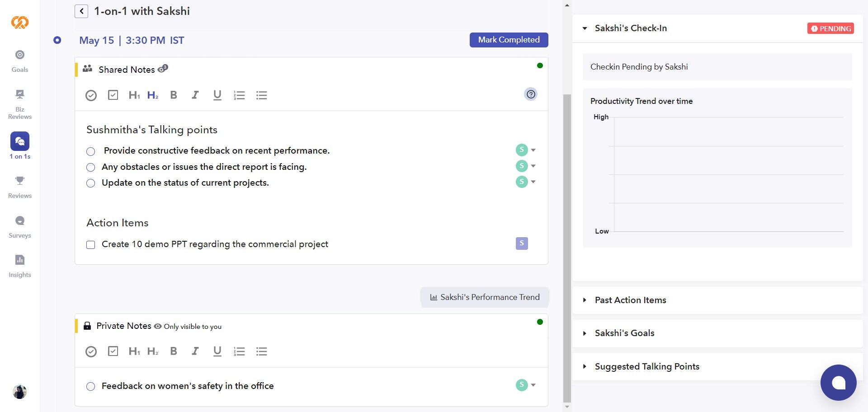Click the back arrow beside the 1-on-1 title
Viewport: 868px width, 412px height.
pyautogui.click(x=81, y=11)
